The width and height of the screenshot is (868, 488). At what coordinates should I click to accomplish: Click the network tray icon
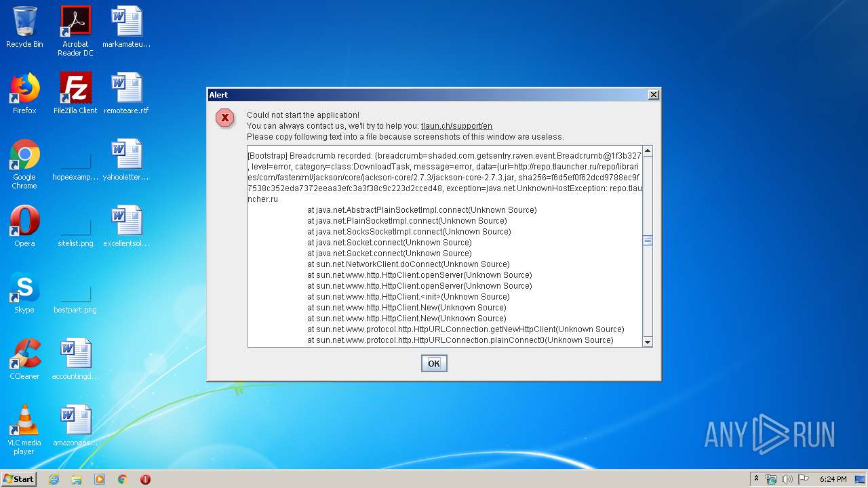click(771, 479)
